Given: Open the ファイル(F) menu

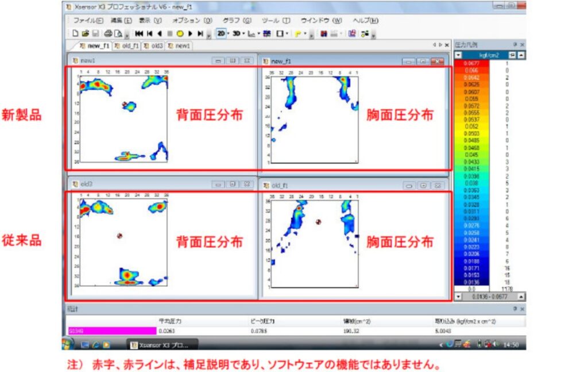Looking at the screenshot, I should (x=88, y=20).
